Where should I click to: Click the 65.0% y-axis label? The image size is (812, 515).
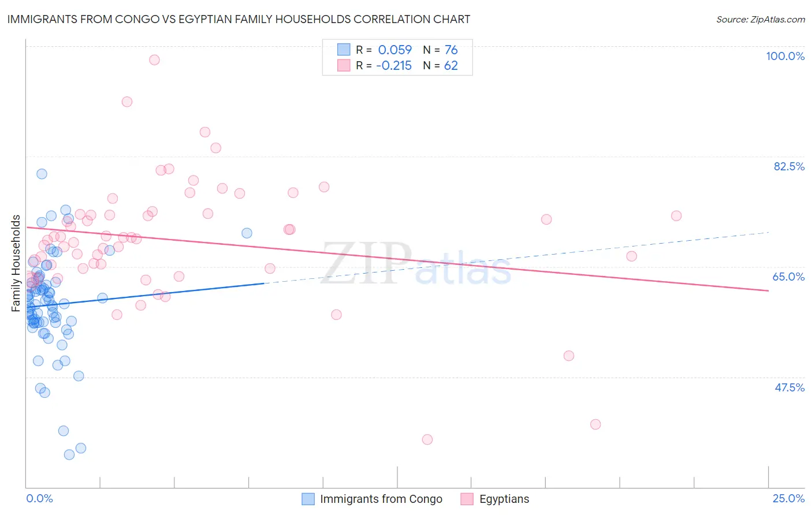tap(789, 277)
